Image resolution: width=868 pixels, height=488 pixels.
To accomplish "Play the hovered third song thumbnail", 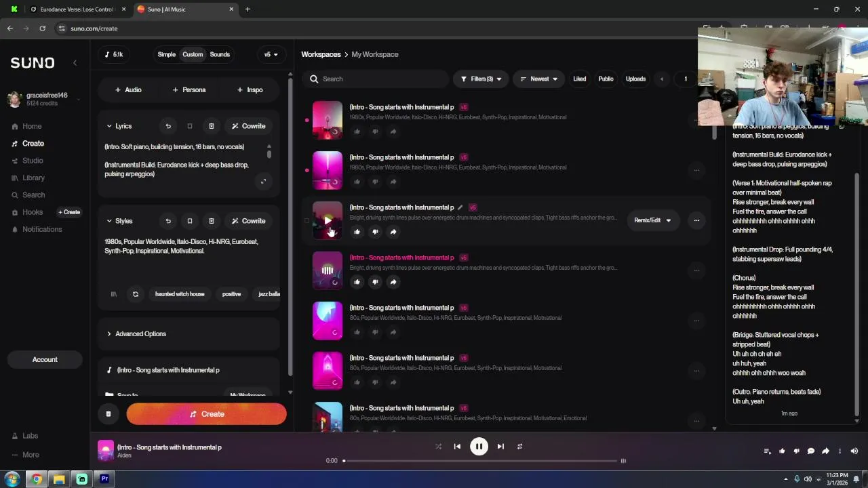I will (x=328, y=220).
